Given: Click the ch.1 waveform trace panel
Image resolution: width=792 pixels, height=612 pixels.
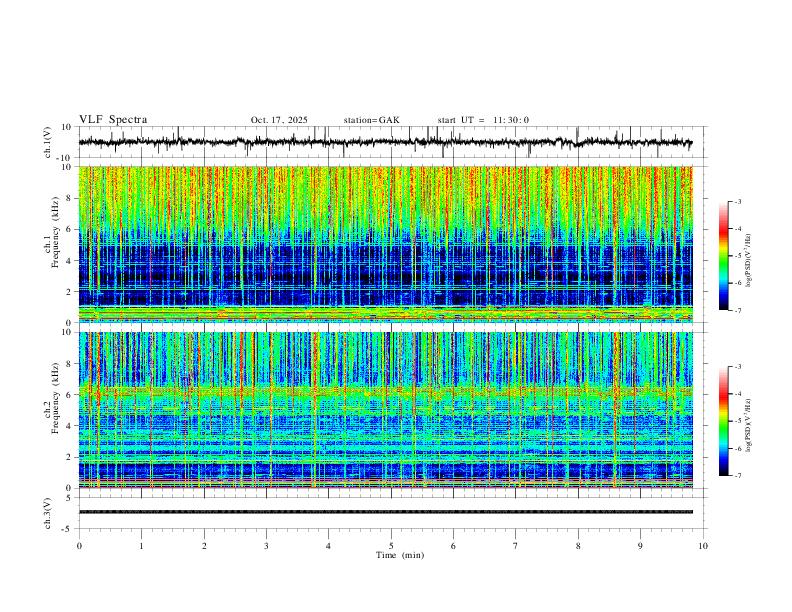Looking at the screenshot, I should point(392,142).
